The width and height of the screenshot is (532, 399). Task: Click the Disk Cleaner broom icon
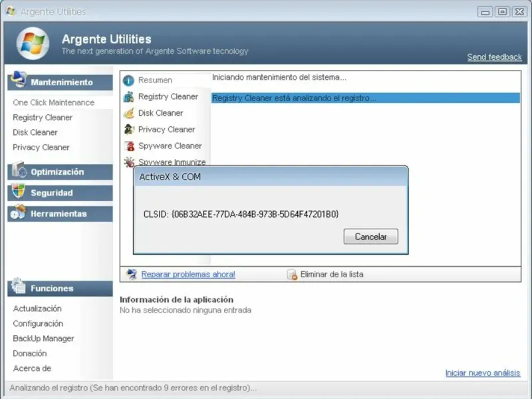click(x=128, y=113)
